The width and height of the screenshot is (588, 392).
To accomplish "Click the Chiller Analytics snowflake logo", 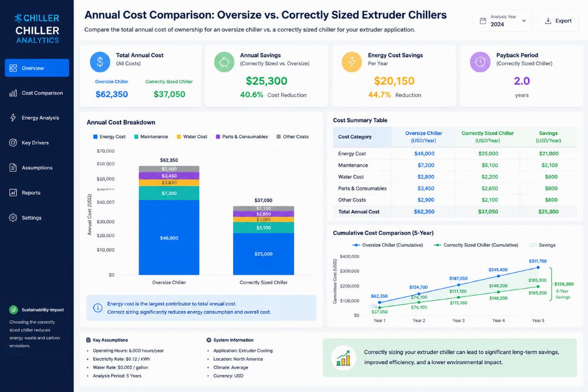I will (x=19, y=18).
